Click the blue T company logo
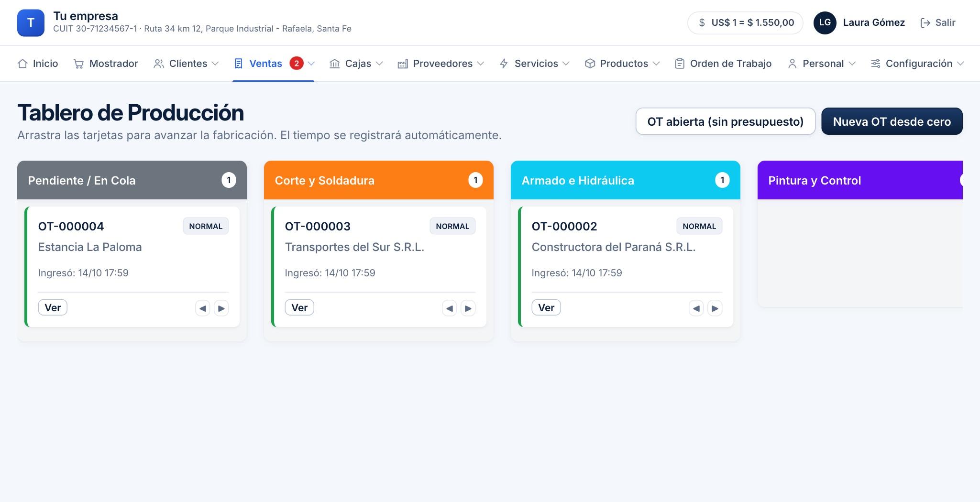This screenshot has width=980, height=502. tap(31, 22)
